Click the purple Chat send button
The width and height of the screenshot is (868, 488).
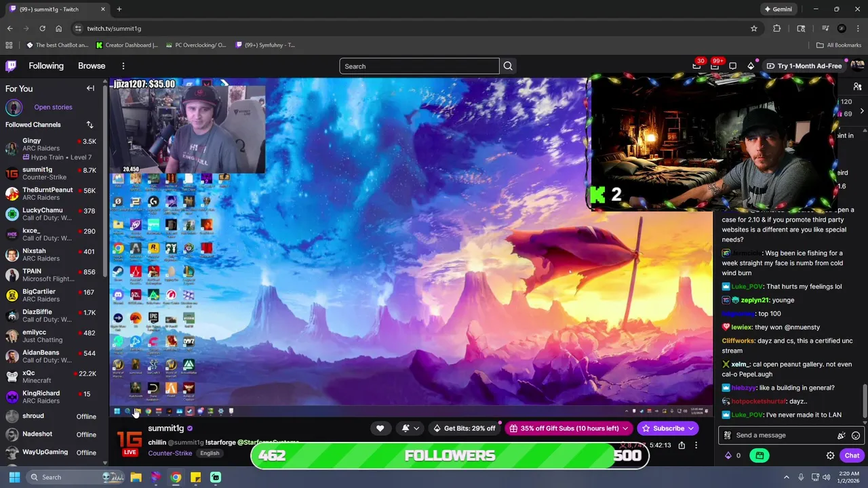tap(852, 455)
